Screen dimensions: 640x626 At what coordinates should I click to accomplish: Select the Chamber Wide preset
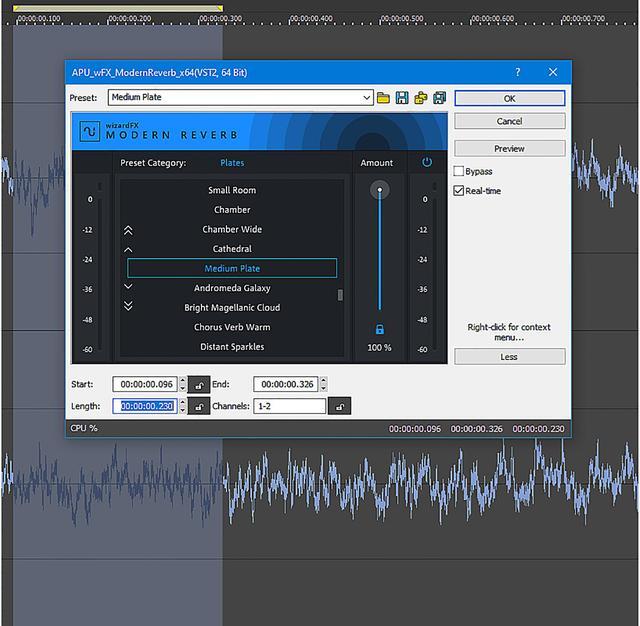pyautogui.click(x=232, y=229)
